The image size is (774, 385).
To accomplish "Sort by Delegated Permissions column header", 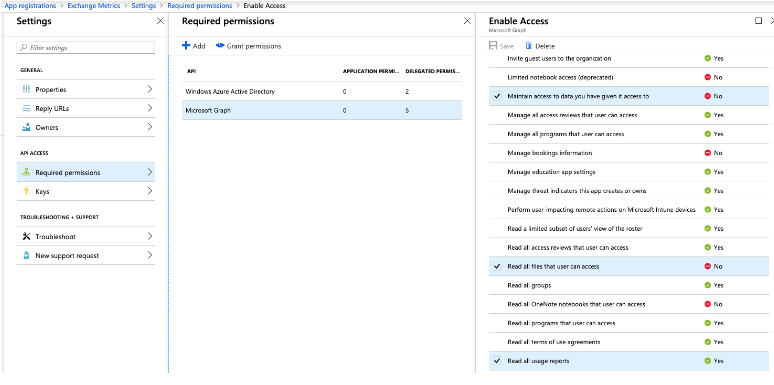I will tap(433, 71).
